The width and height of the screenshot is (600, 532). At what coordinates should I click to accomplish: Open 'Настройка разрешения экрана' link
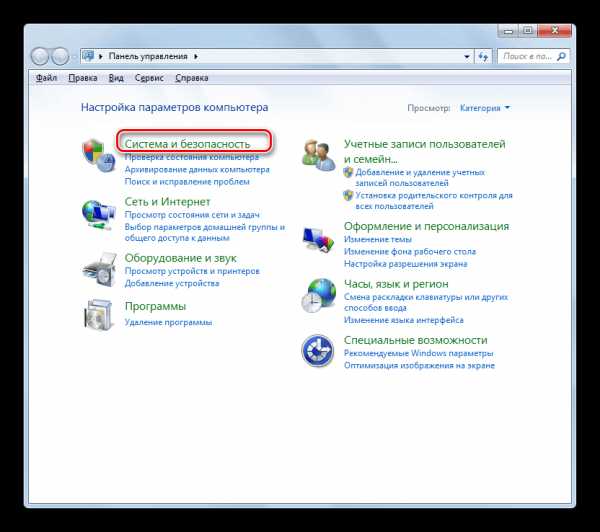click(406, 264)
